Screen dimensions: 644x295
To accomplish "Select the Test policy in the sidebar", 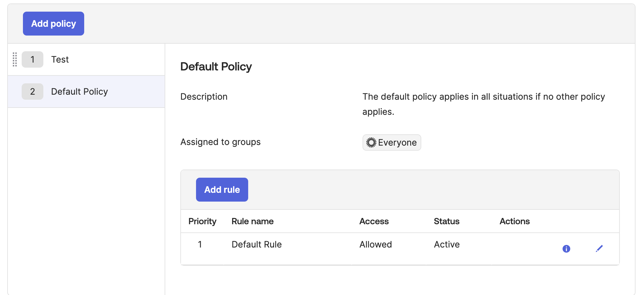I will pos(60,59).
